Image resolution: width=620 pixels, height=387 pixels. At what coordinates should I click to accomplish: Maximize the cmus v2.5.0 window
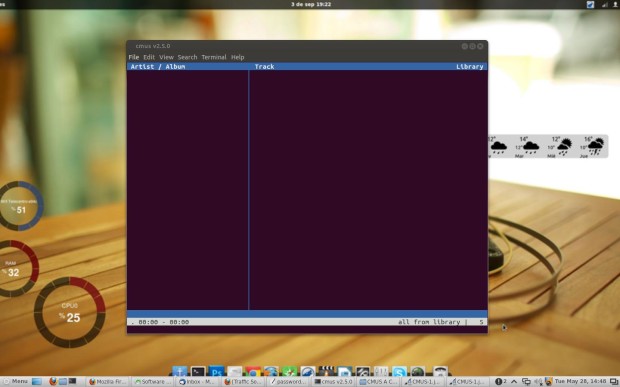pyautogui.click(x=472, y=46)
